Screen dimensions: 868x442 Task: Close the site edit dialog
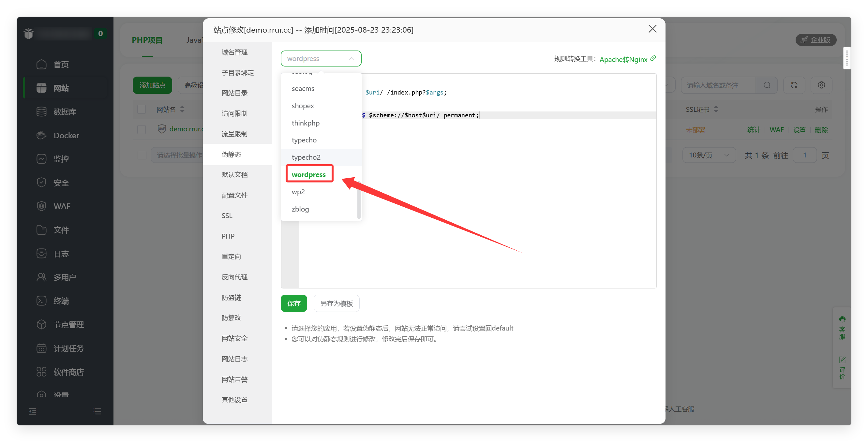[652, 29]
